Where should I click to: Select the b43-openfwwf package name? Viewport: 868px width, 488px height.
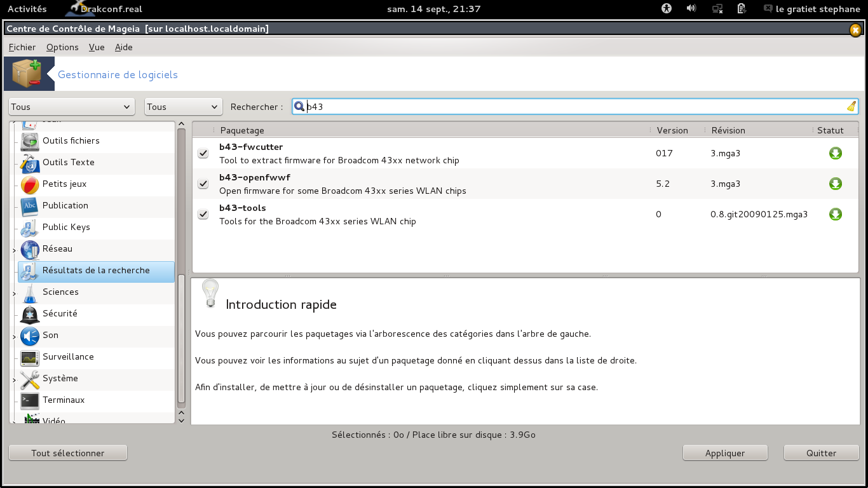tap(255, 177)
